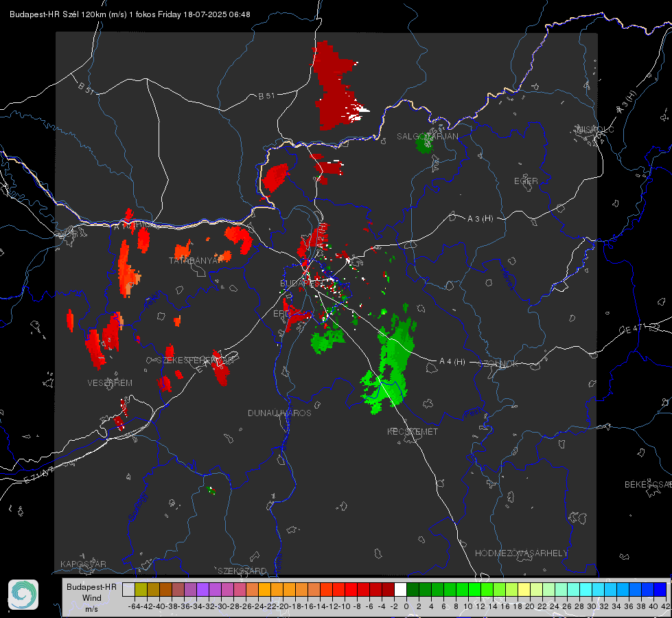Click the ERD town label
The image size is (672, 618).
click(x=281, y=314)
